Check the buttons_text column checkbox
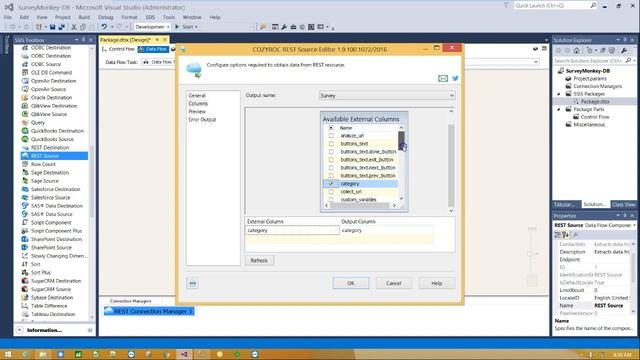Screen dimensions: 640x360 [331, 144]
